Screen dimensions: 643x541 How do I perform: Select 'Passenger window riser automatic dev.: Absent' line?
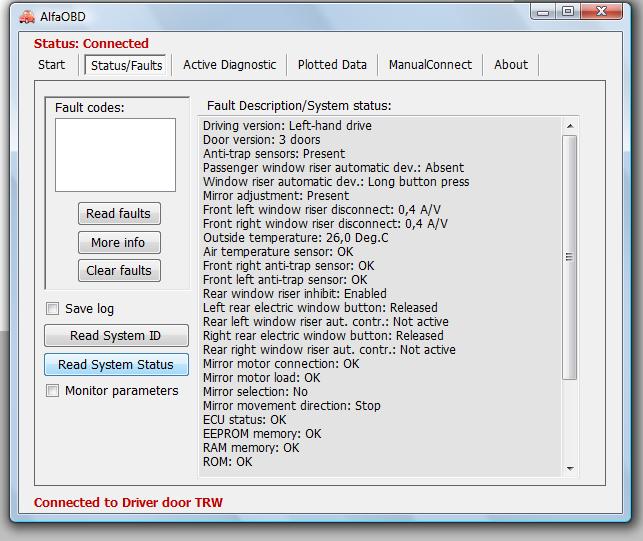coord(333,167)
